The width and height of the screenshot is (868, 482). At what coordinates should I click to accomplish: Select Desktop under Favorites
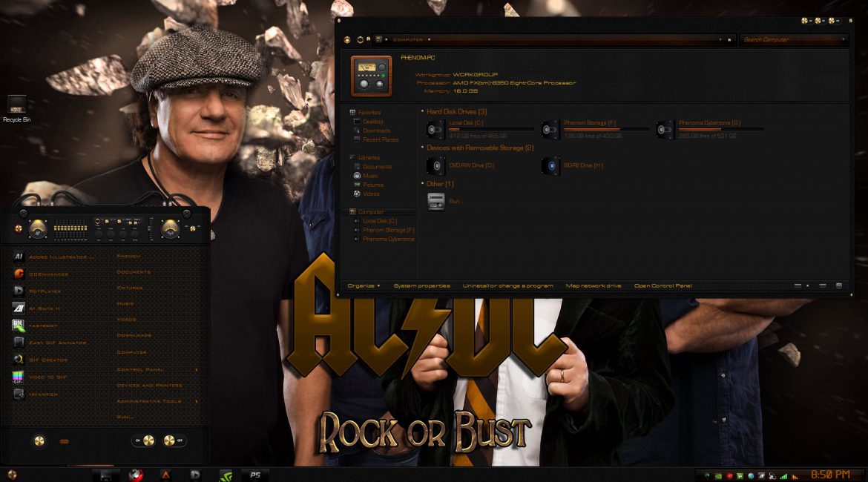[x=372, y=121]
